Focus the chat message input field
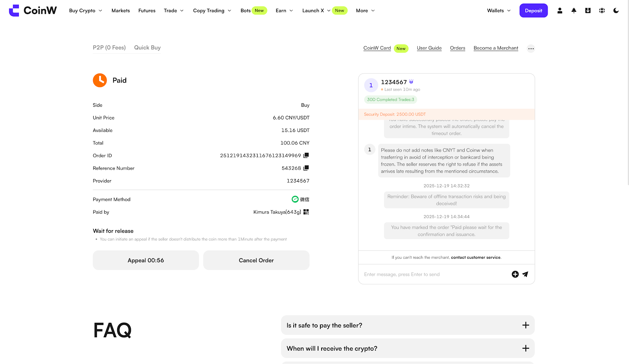The width and height of the screenshot is (629, 364). coord(432,274)
